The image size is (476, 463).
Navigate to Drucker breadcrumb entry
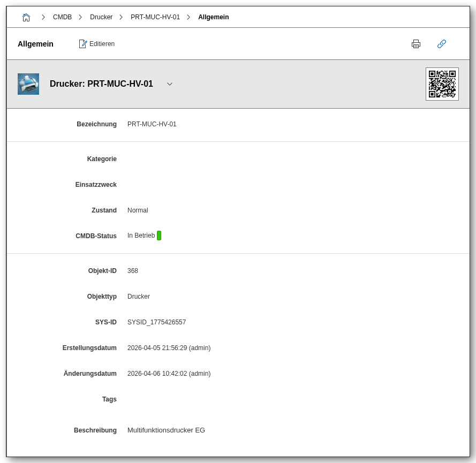pos(101,17)
